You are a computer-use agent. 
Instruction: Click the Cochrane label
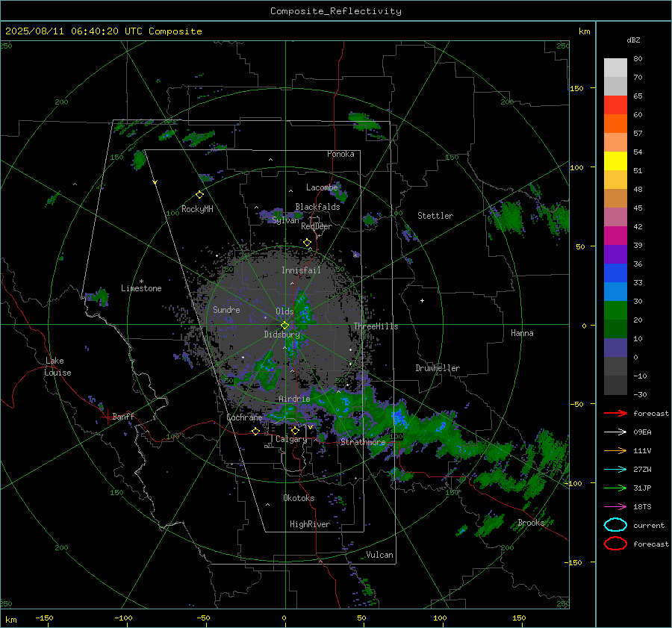click(x=244, y=417)
